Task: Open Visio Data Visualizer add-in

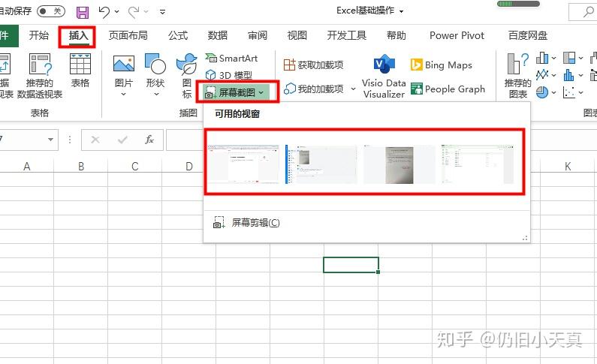Action: pyautogui.click(x=384, y=77)
